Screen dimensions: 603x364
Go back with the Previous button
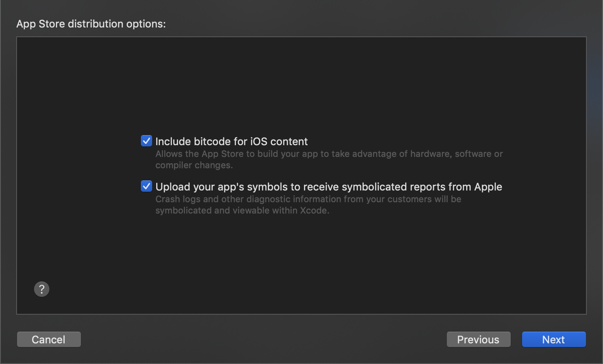pyautogui.click(x=478, y=339)
